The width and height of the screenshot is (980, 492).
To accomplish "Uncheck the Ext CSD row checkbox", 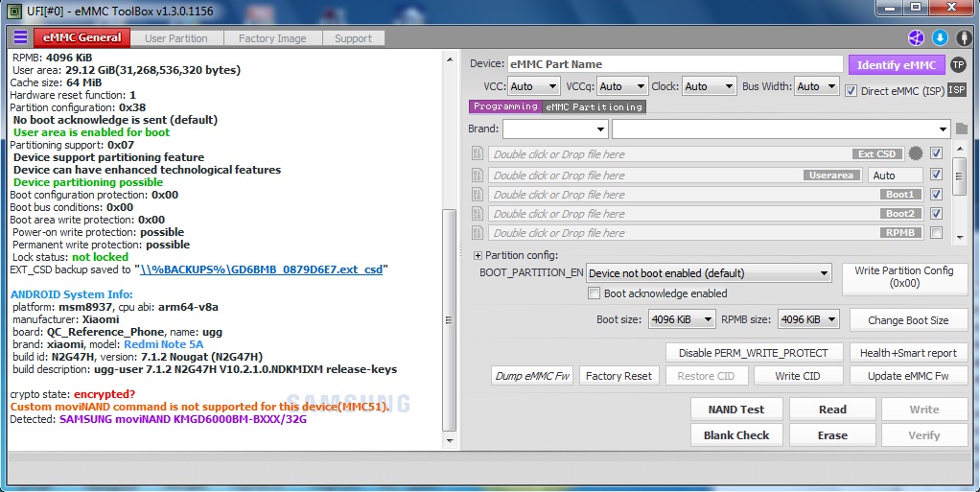I will tap(936, 153).
